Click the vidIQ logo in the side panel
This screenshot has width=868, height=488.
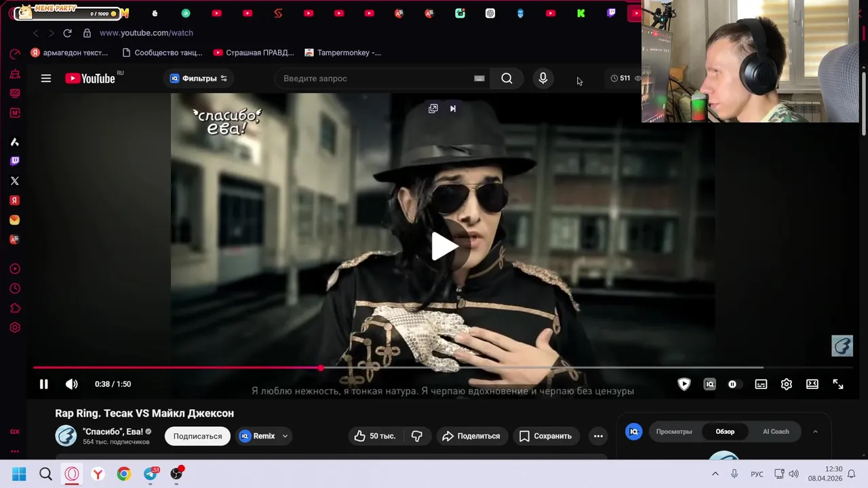[x=634, y=432]
